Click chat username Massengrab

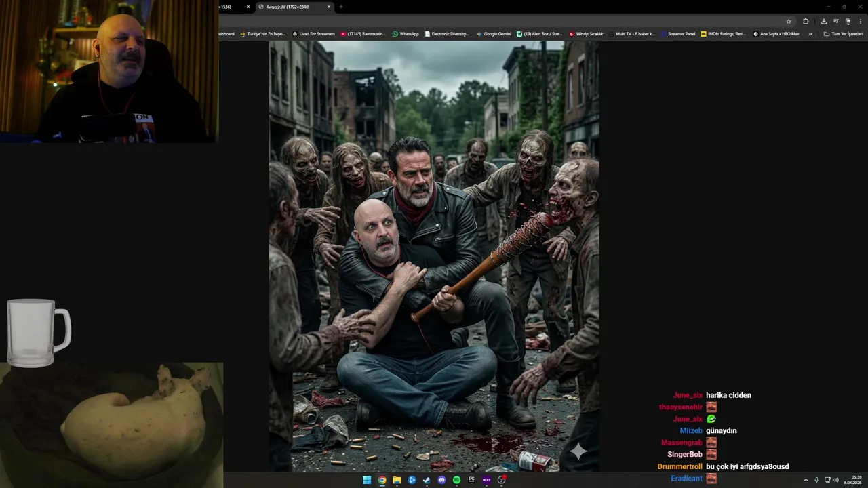(x=682, y=443)
